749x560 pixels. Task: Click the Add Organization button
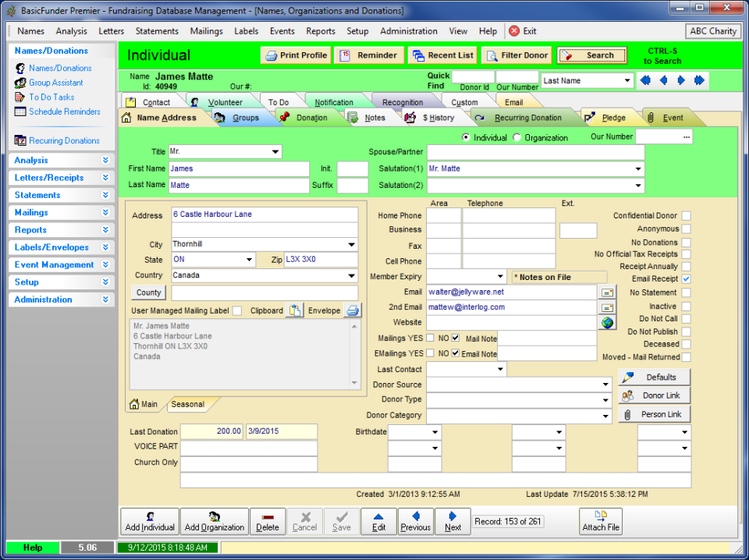tap(214, 521)
